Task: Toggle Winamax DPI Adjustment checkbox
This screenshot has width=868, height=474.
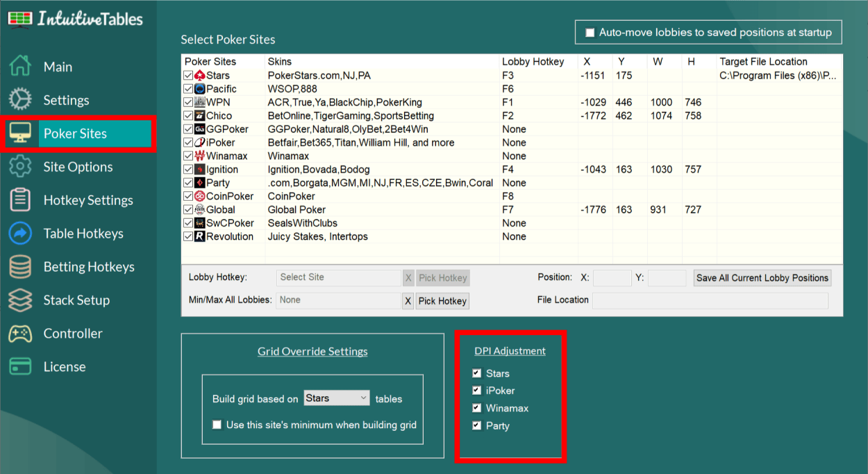Action: tap(476, 408)
